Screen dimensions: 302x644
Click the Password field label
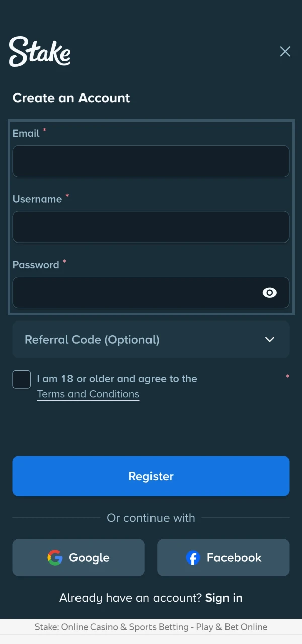(36, 265)
